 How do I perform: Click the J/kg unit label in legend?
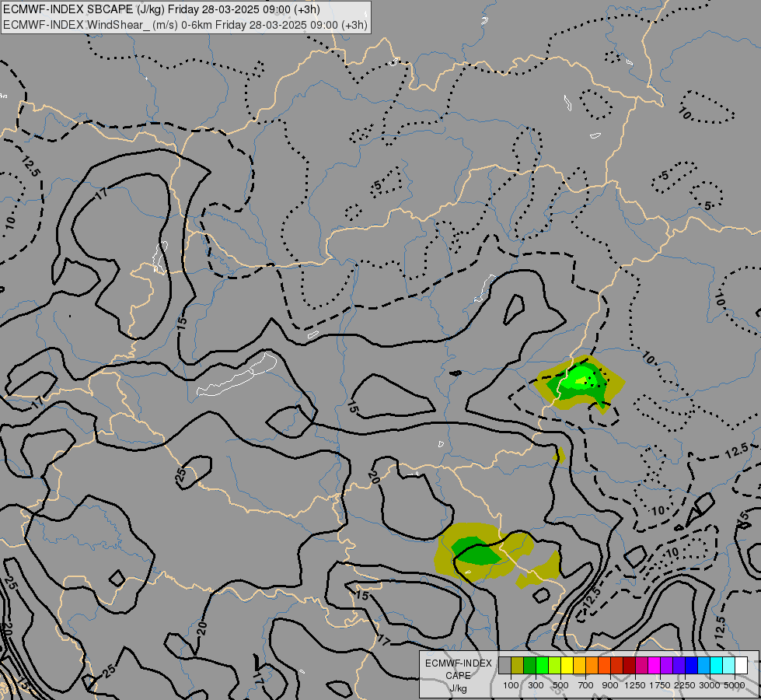458,688
